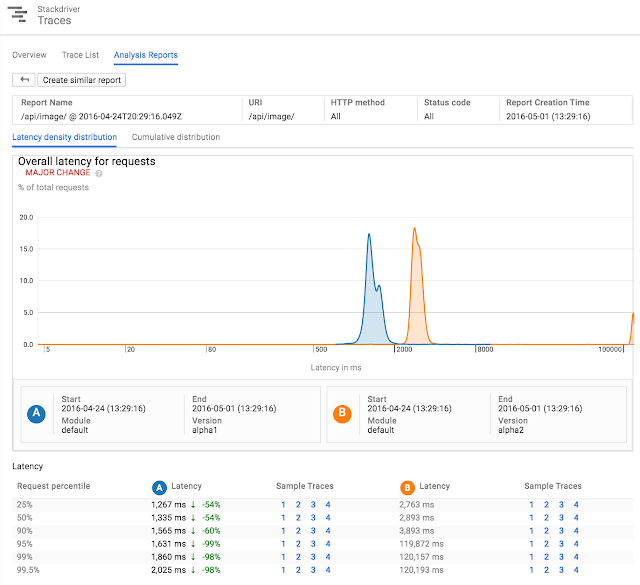Select Latency density distribution tab

(64, 137)
